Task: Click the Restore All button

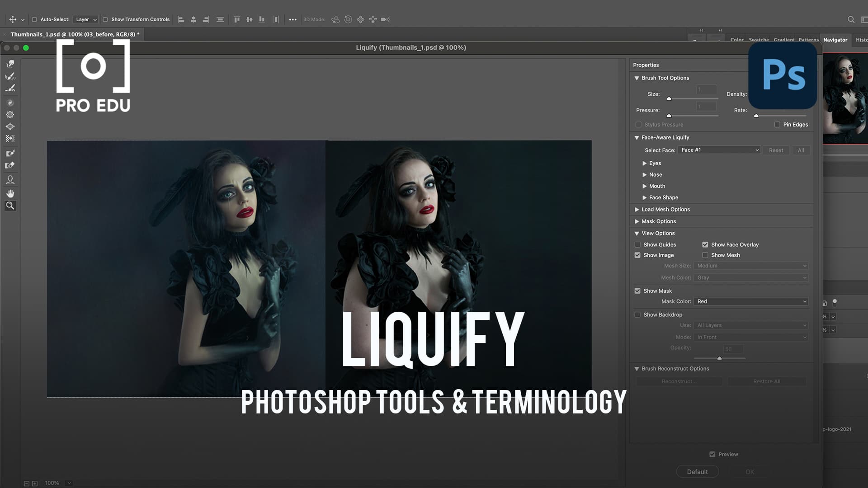Action: (767, 381)
